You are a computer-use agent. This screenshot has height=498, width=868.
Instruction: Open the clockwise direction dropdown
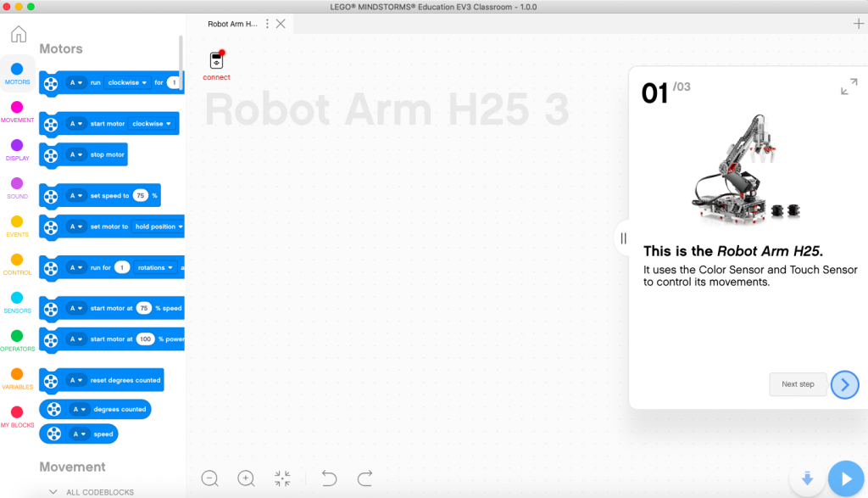[127, 83]
